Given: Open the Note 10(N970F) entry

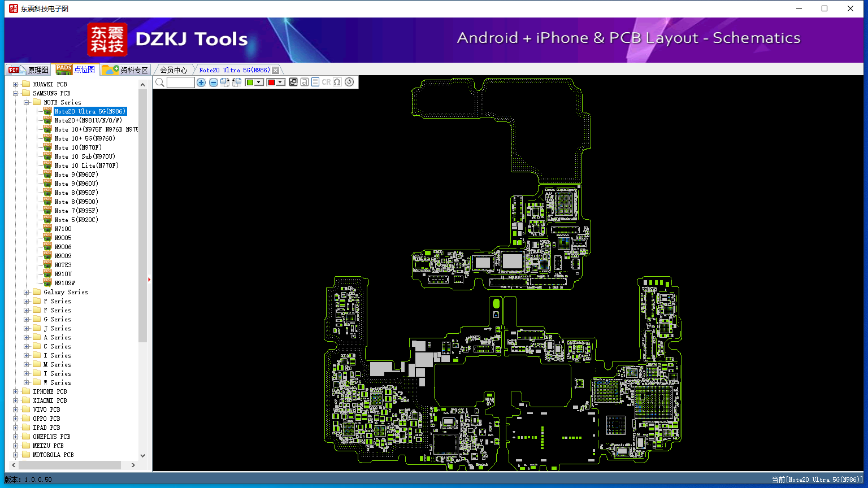Looking at the screenshot, I should click(78, 147).
